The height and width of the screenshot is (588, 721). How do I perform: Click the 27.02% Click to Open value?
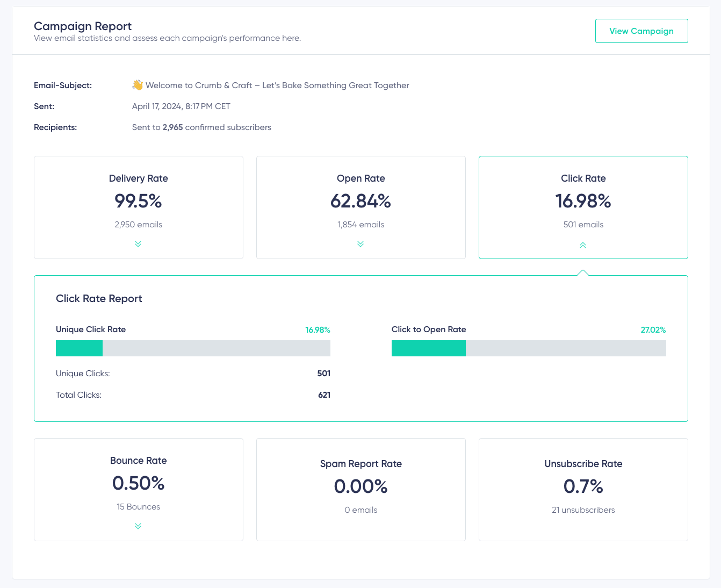click(653, 329)
